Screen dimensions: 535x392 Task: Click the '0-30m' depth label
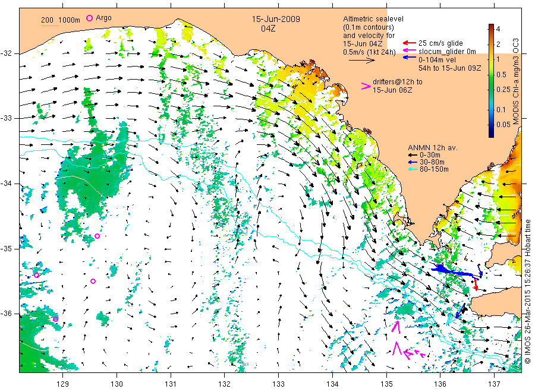(x=430, y=155)
